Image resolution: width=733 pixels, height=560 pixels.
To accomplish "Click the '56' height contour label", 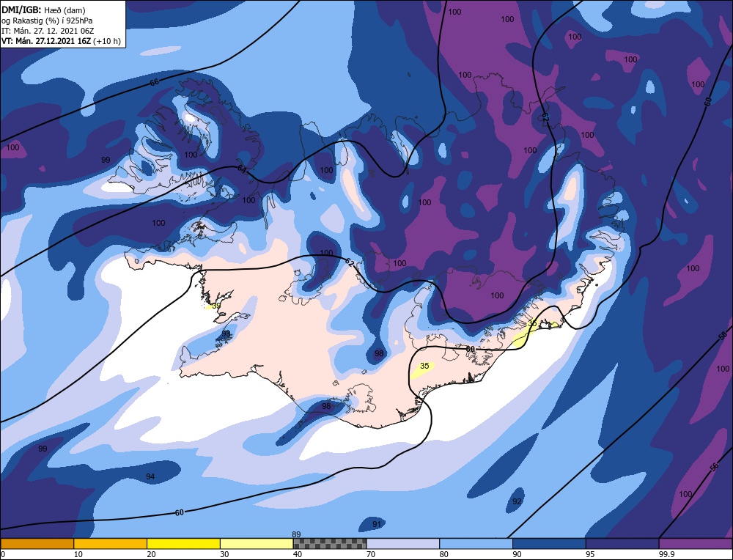I will pos(714,467).
